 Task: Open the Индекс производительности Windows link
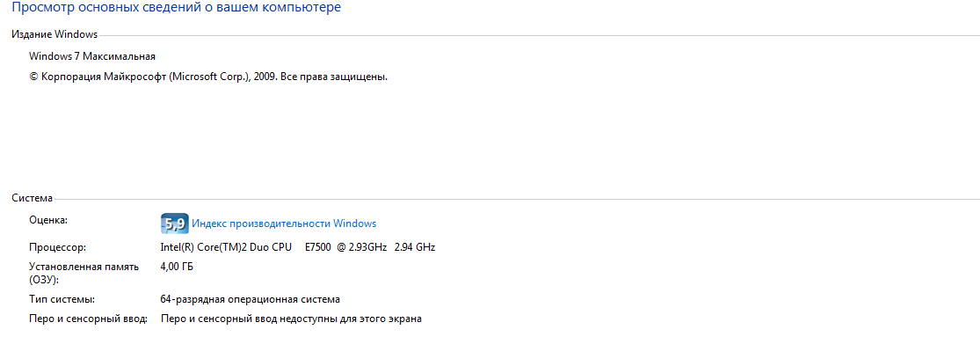click(284, 223)
